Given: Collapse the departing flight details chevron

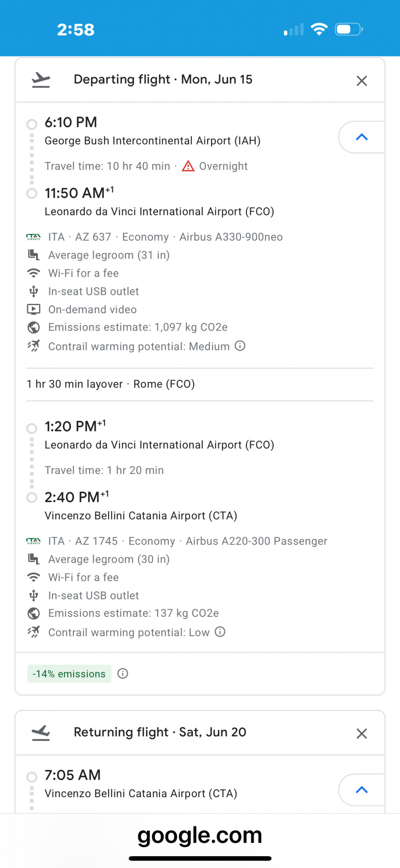Looking at the screenshot, I should (x=361, y=137).
